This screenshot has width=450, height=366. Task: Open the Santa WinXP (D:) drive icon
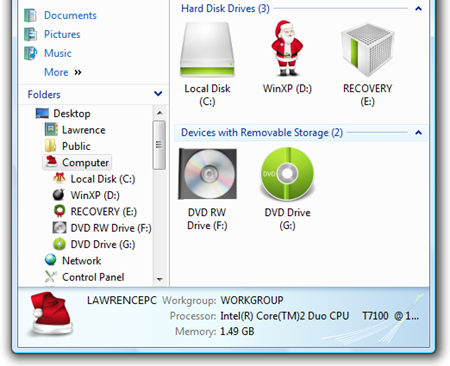(x=287, y=48)
